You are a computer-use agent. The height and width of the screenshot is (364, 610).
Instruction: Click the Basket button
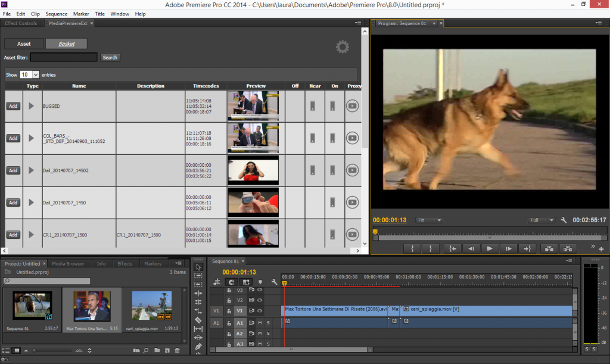67,44
